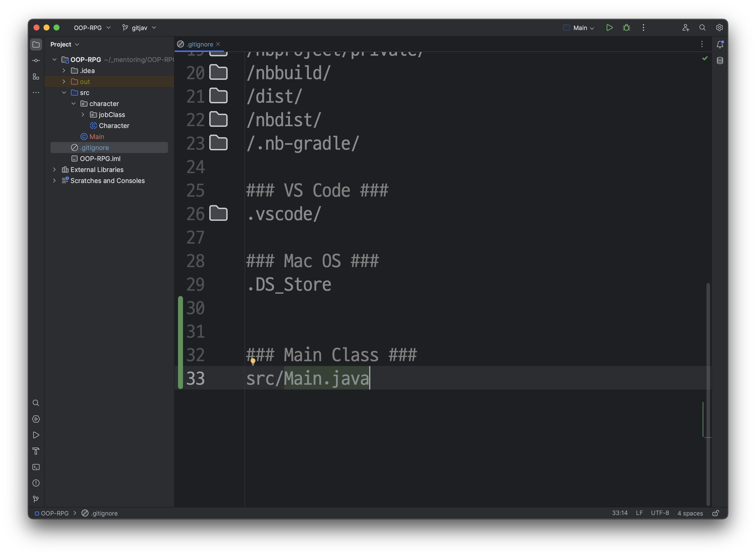This screenshot has height=556, width=756.
Task: Open the gitjav branch dropdown
Action: pyautogui.click(x=139, y=27)
